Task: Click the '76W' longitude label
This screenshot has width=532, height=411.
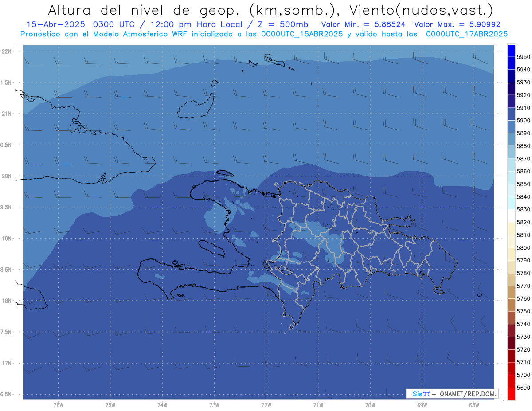Action: pos(58,405)
